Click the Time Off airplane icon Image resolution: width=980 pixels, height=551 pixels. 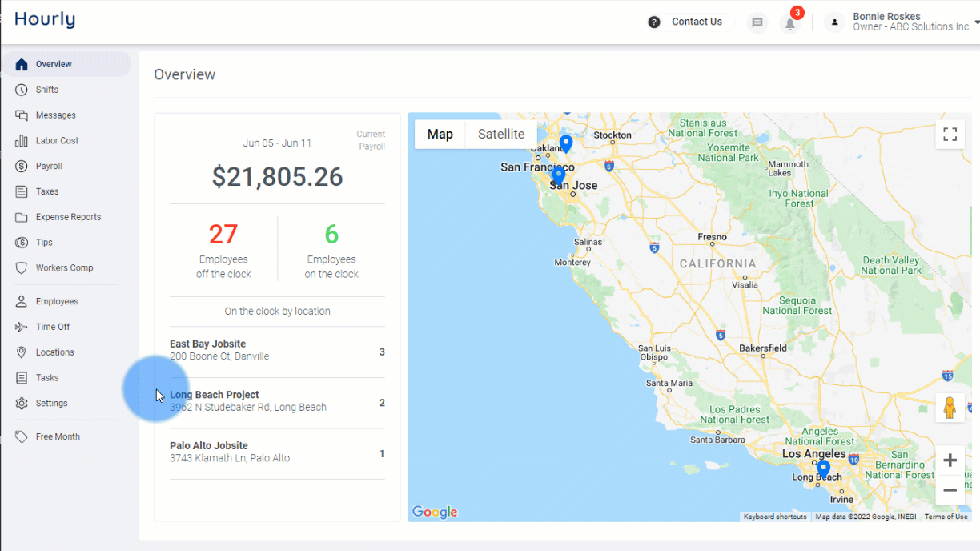pos(22,327)
